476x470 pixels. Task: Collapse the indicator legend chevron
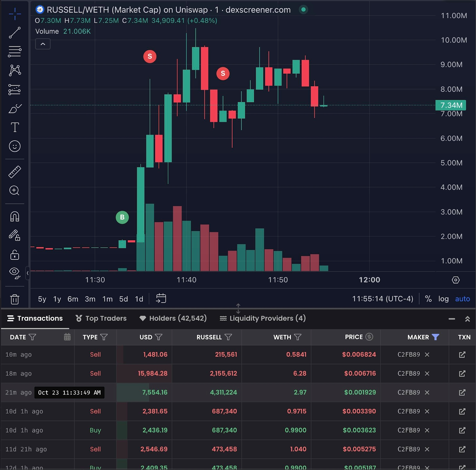click(x=43, y=44)
